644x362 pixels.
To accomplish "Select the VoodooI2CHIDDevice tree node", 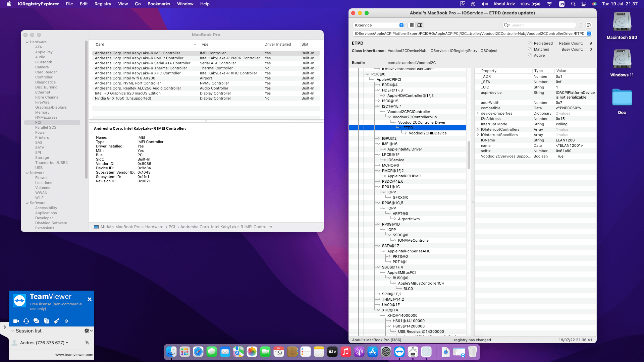I will pos(428,133).
